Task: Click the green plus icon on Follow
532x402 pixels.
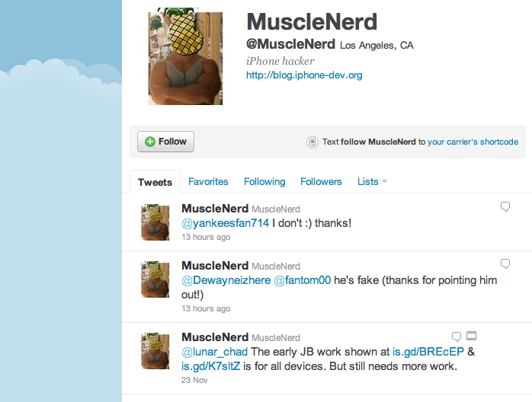Action: point(150,142)
